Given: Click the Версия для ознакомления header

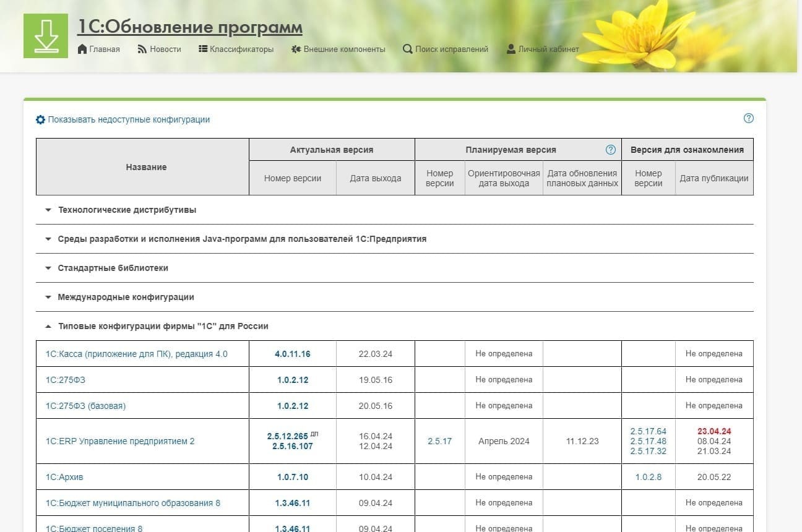Looking at the screenshot, I should pyautogui.click(x=688, y=150).
